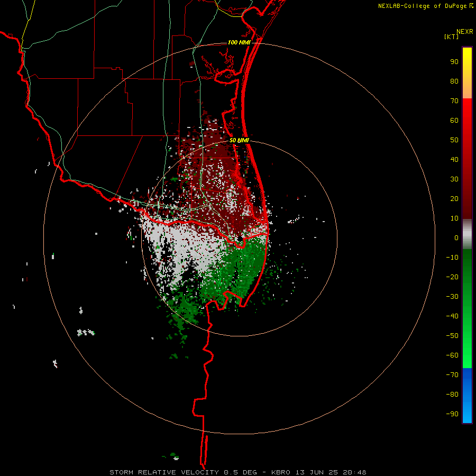
Task: Click the -80 knot scale value
Action: [452, 395]
